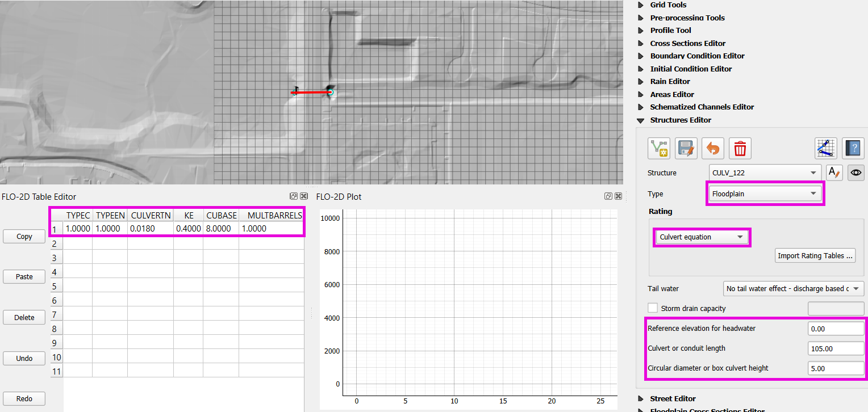Toggle the eye button to center on structure
Viewport: 868px width, 412px height.
click(x=856, y=173)
